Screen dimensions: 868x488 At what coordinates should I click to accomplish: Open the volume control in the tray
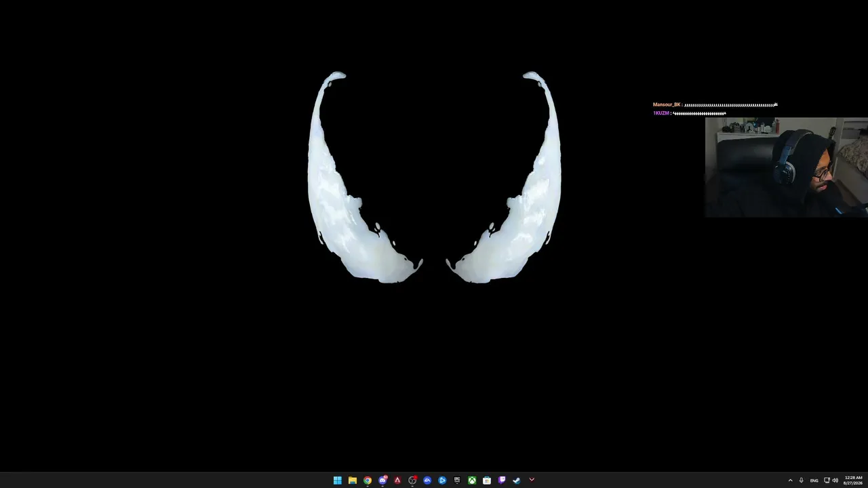[835, 481]
